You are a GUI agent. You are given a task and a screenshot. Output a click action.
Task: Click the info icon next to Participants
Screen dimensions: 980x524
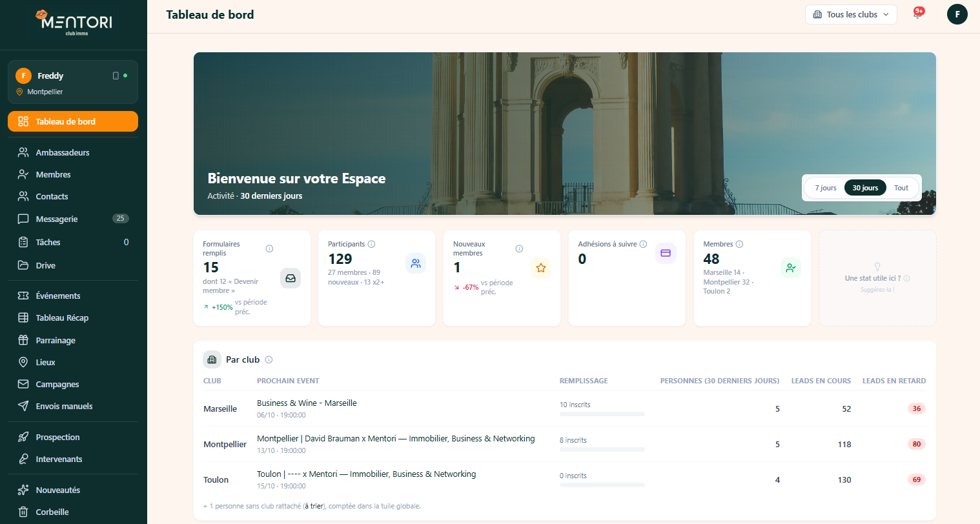point(371,244)
